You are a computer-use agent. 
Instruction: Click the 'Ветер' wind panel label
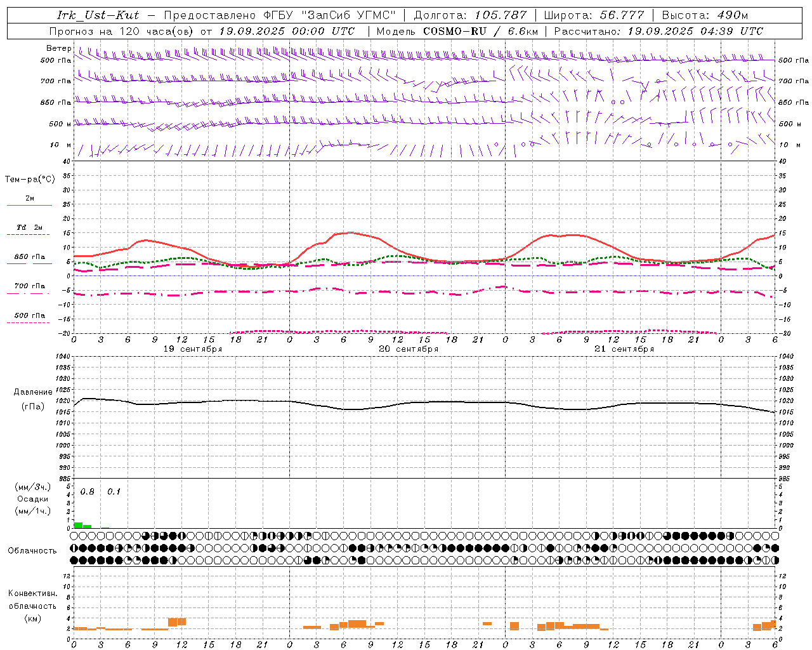point(58,48)
